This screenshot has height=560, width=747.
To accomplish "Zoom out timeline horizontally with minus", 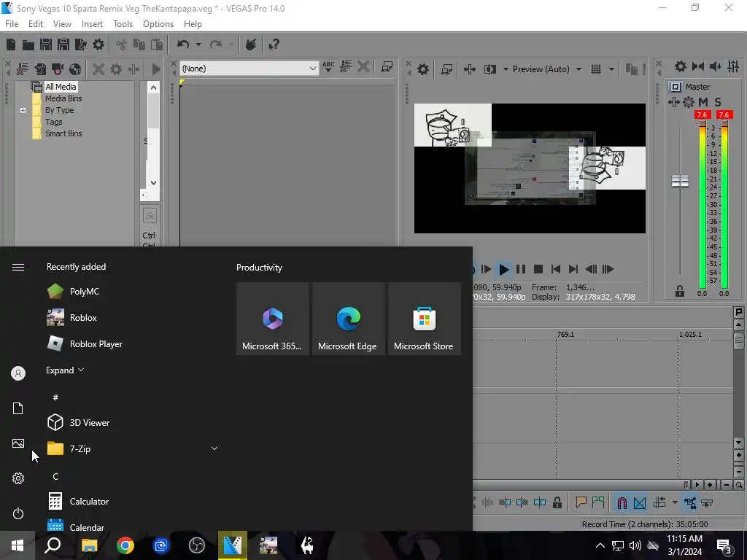I will coord(727,485).
